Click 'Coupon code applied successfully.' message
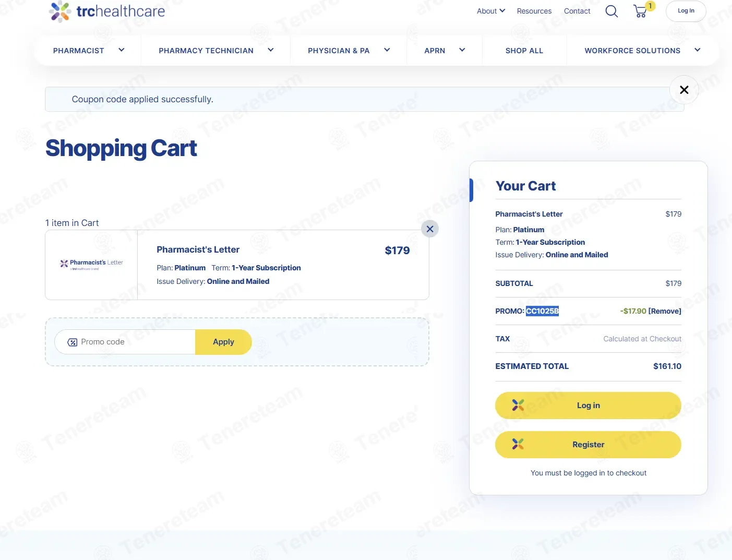 pos(142,99)
